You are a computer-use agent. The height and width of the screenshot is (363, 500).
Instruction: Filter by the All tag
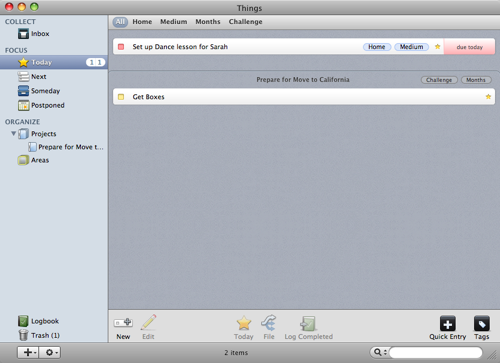click(120, 22)
